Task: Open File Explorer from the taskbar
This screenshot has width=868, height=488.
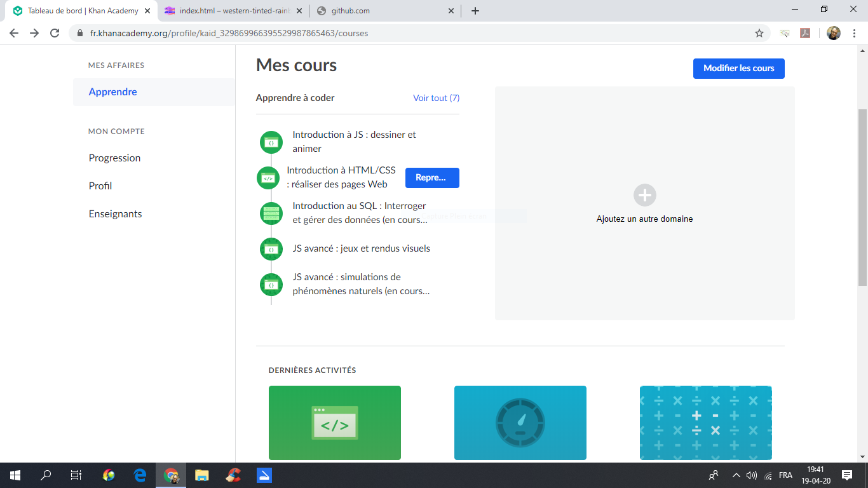Action: [202, 475]
